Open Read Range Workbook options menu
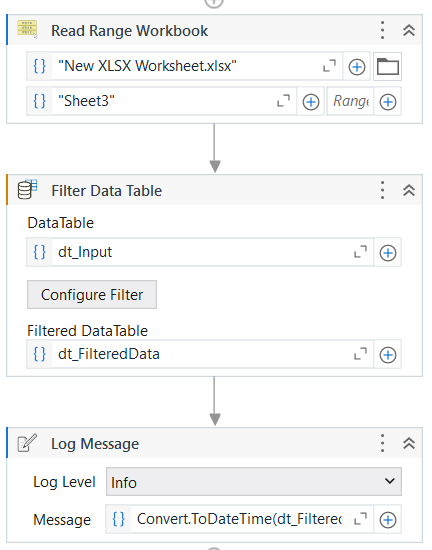The width and height of the screenshot is (432, 550). tap(383, 30)
